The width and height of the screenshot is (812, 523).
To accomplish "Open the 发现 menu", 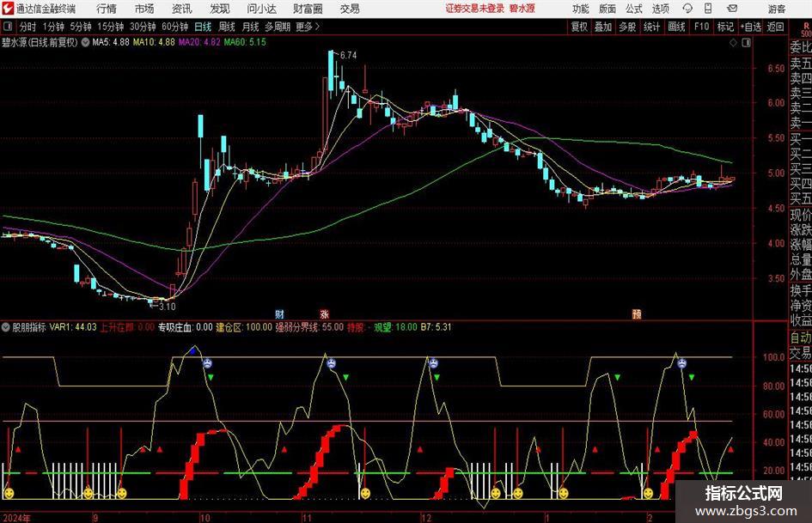I will click(220, 9).
